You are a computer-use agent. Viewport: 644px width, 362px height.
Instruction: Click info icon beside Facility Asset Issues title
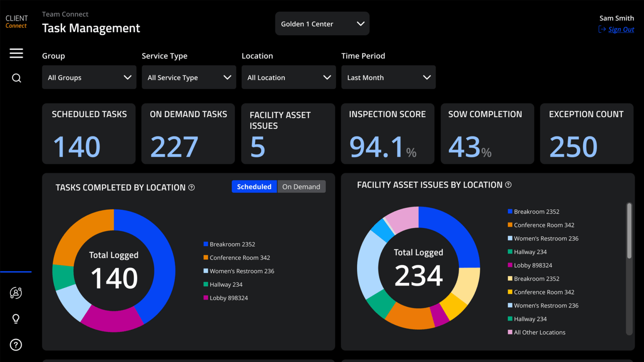(508, 185)
